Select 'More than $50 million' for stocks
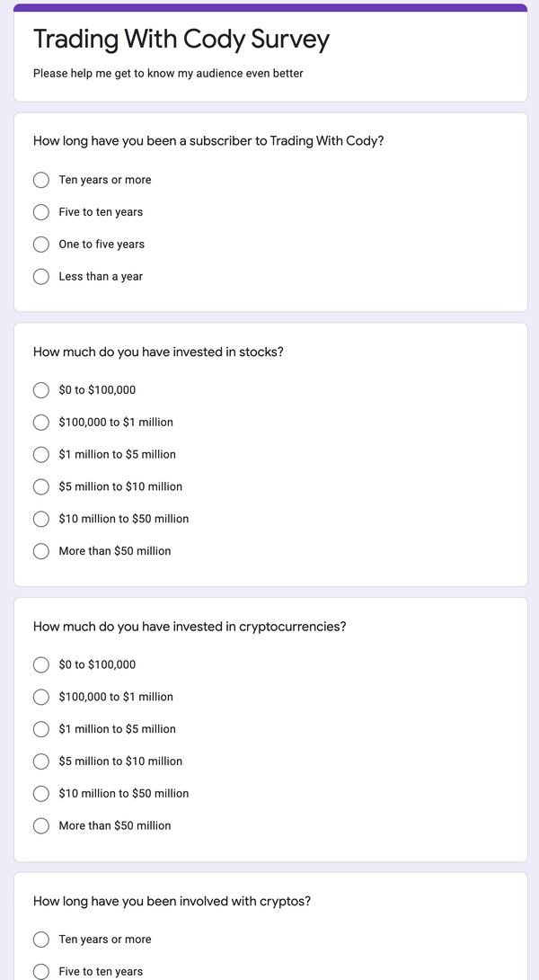 point(40,551)
